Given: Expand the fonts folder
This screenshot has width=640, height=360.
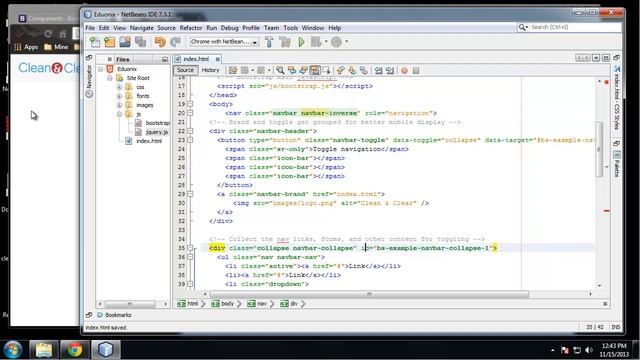Looking at the screenshot, I should tap(119, 96).
